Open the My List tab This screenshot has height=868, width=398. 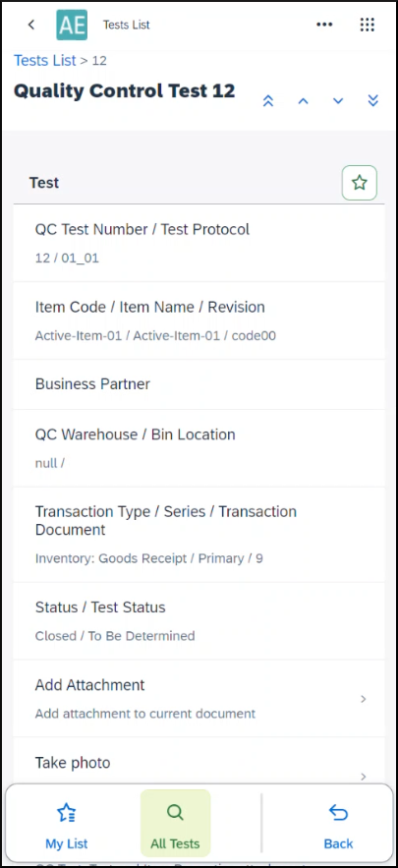[x=67, y=827]
